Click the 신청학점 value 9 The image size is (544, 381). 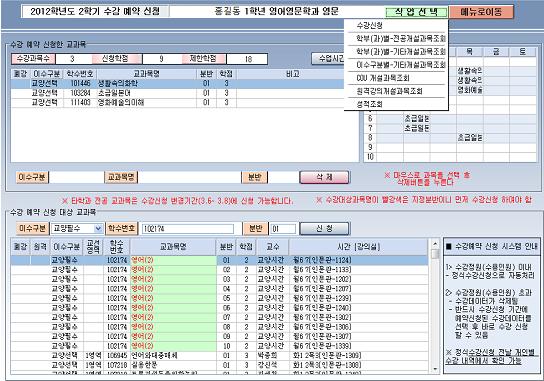point(161,59)
